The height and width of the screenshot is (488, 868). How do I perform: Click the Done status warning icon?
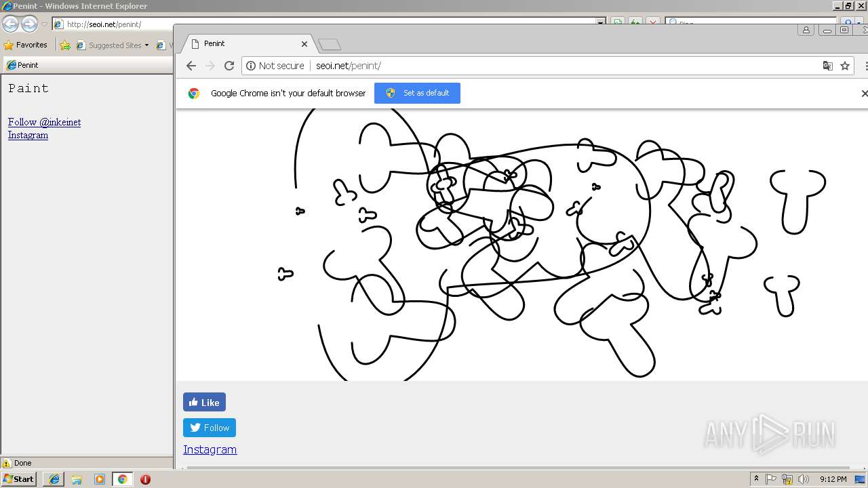(7, 463)
